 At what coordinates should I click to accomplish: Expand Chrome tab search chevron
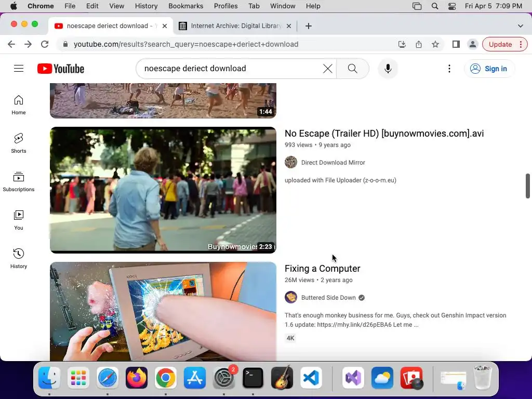(520, 26)
